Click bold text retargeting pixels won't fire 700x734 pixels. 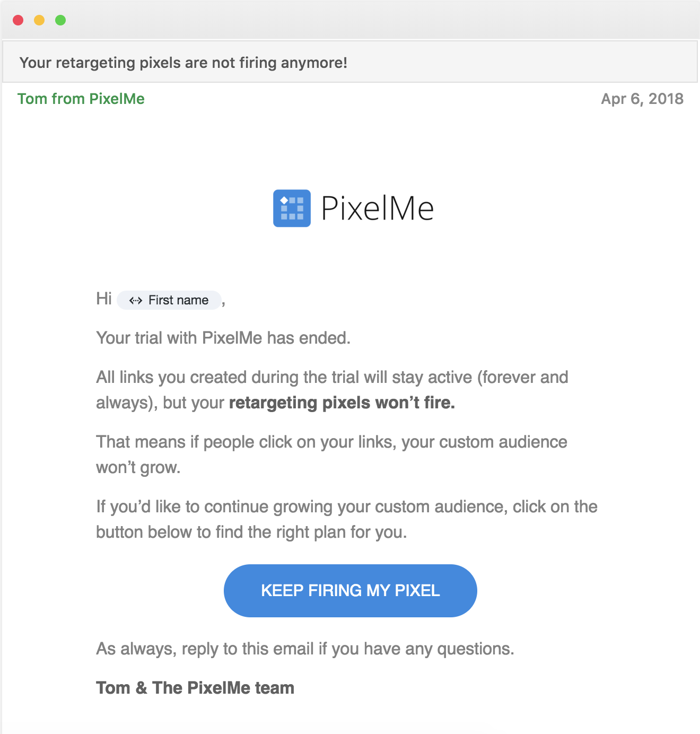tap(342, 403)
